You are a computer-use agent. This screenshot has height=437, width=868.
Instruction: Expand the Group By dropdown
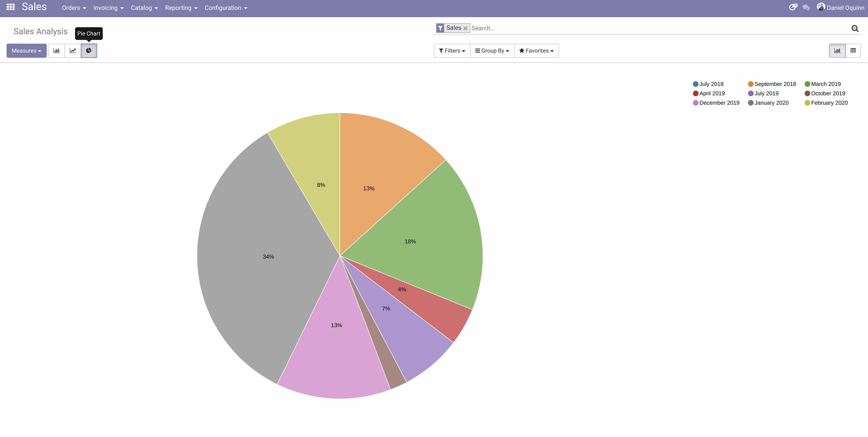[x=492, y=51]
